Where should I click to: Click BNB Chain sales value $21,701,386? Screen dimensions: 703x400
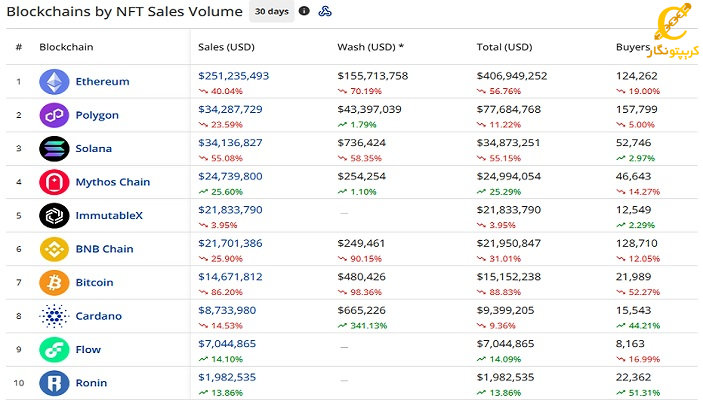coord(230,243)
